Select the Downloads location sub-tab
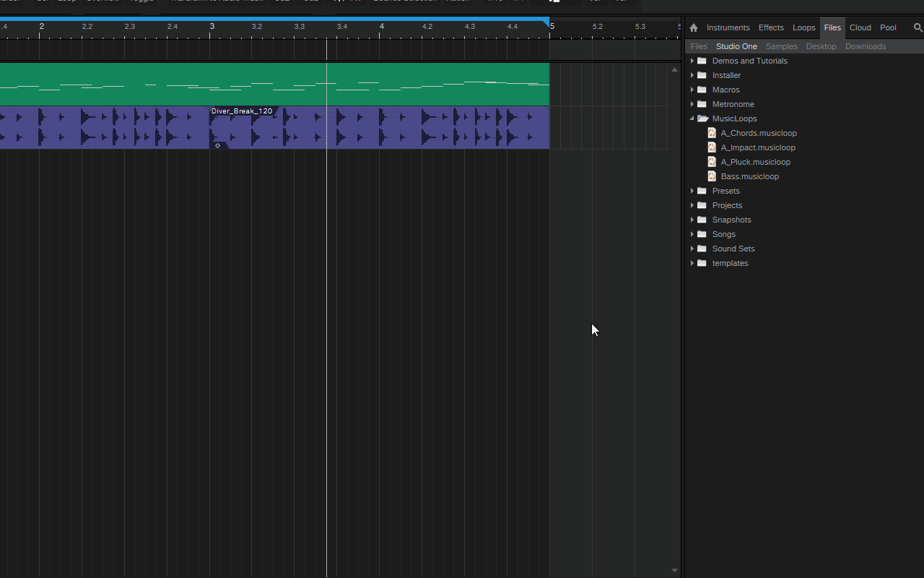The height and width of the screenshot is (578, 924). click(x=866, y=46)
